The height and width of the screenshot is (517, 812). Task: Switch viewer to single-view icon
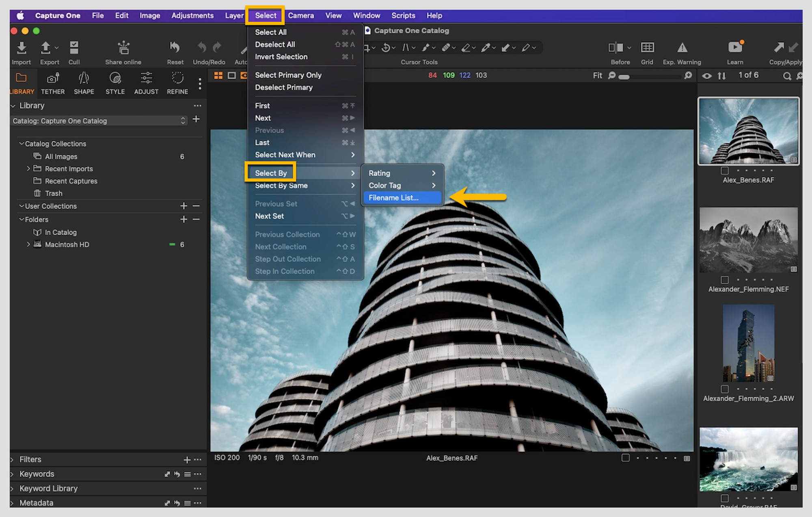pyautogui.click(x=231, y=76)
